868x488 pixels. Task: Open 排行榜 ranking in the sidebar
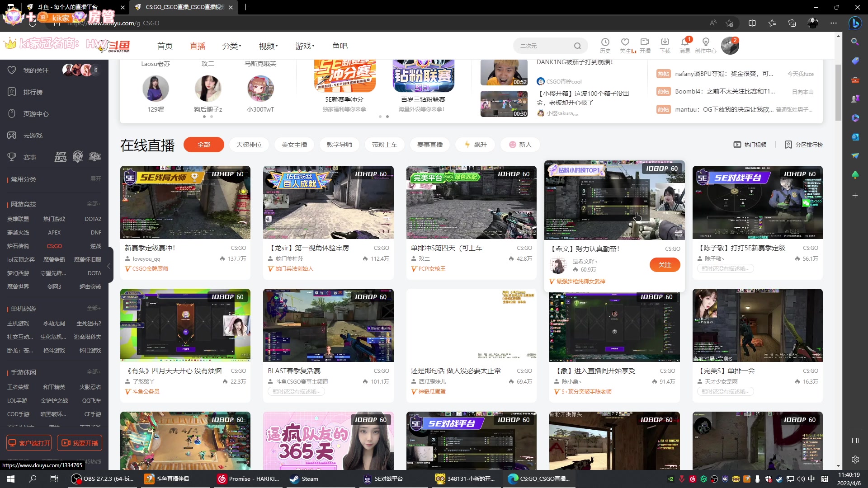point(25,92)
